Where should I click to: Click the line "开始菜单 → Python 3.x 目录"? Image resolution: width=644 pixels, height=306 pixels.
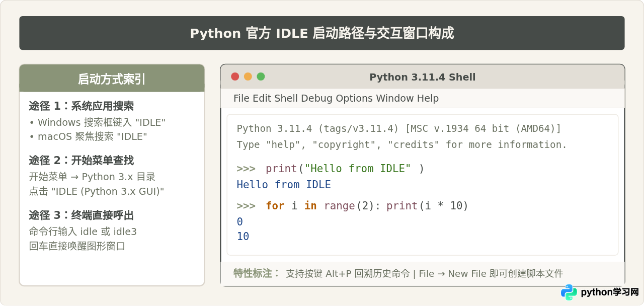click(92, 177)
